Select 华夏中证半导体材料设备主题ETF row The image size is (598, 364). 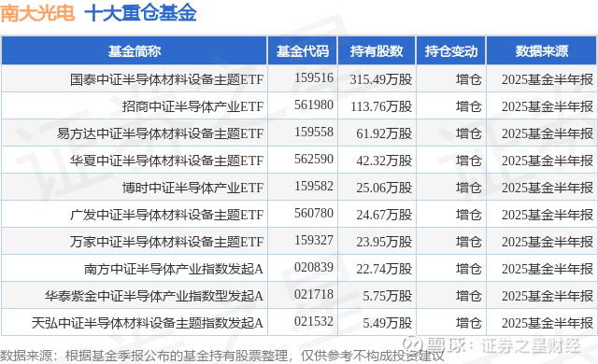299,161
